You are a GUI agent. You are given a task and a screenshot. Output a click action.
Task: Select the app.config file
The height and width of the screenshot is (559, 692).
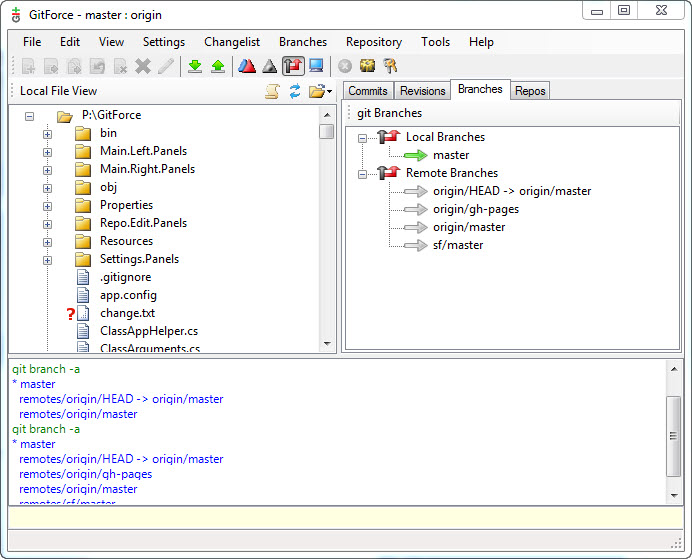(128, 295)
